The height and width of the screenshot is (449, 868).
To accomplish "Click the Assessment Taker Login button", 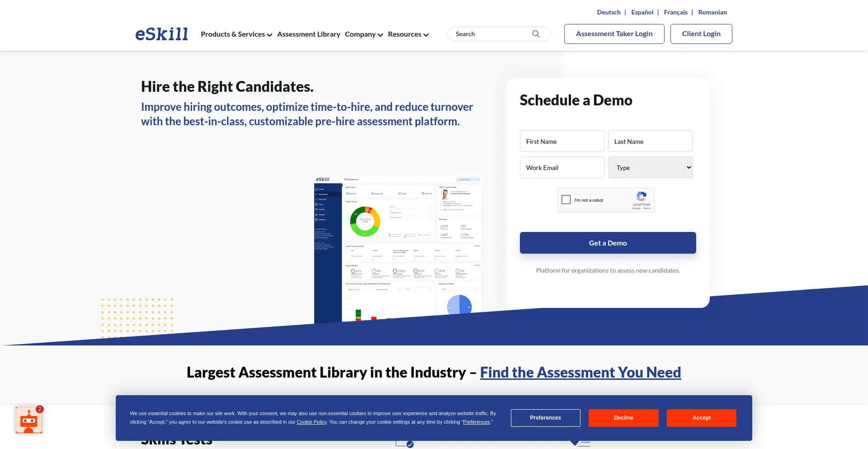I will pos(614,34).
